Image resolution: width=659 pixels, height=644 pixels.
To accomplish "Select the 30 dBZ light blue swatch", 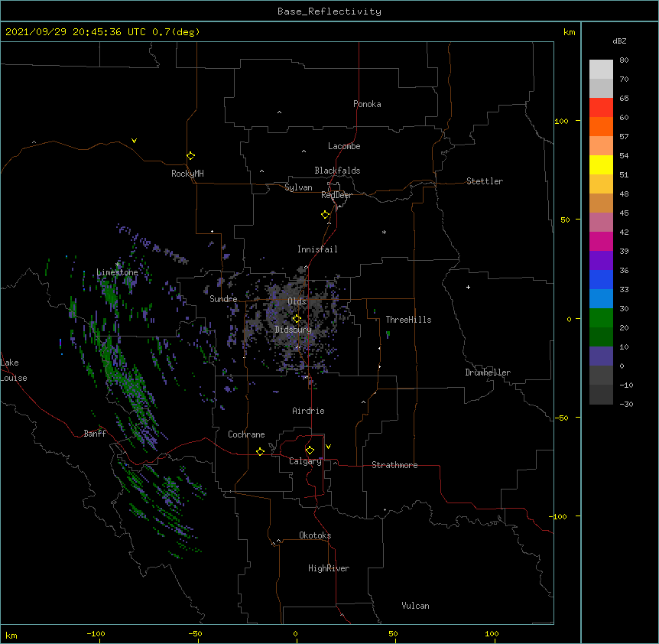I will (x=601, y=299).
